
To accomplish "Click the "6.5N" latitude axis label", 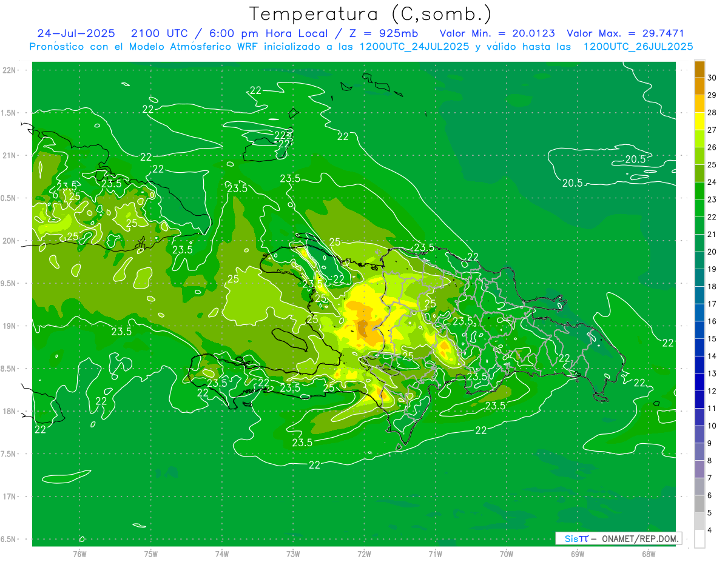I will tap(9, 539).
